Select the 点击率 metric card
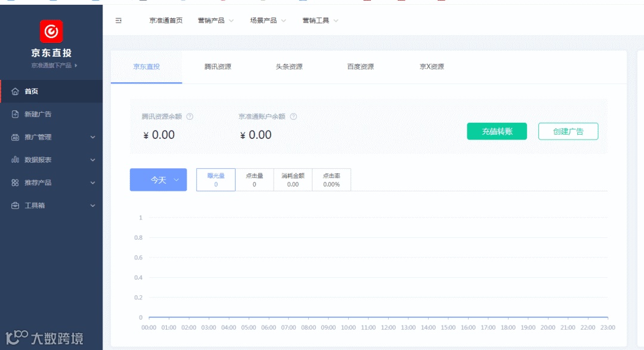 click(x=332, y=180)
